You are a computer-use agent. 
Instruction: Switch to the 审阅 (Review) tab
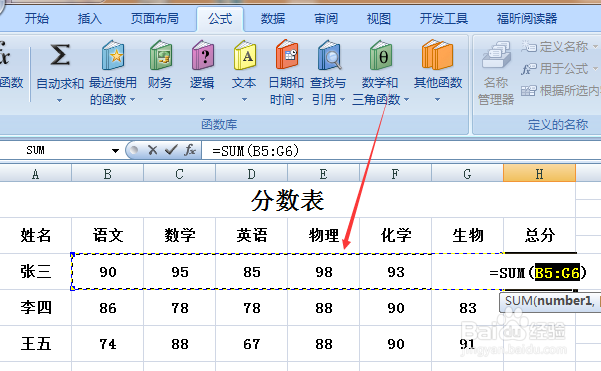[x=326, y=18]
